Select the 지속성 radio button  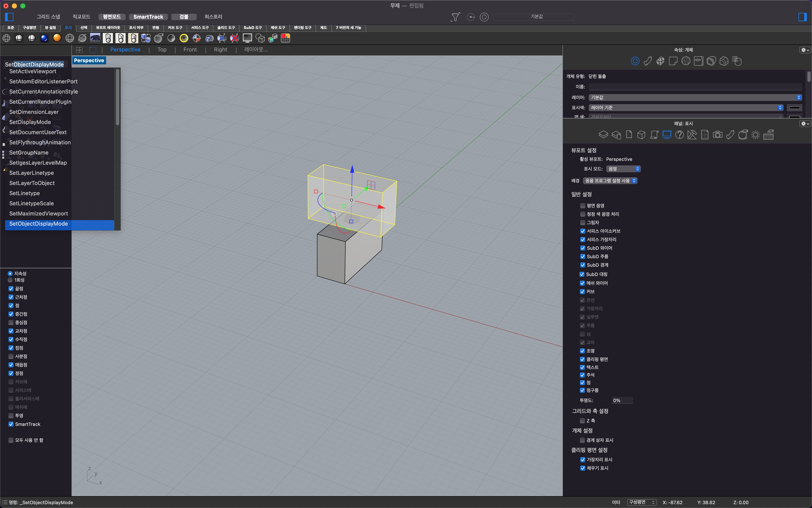pos(10,273)
